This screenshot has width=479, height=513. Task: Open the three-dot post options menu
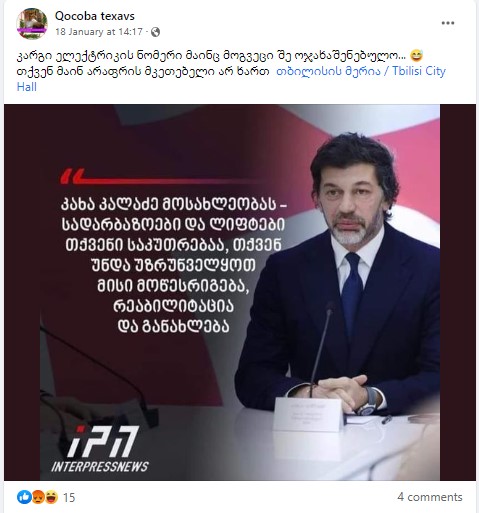[448, 23]
